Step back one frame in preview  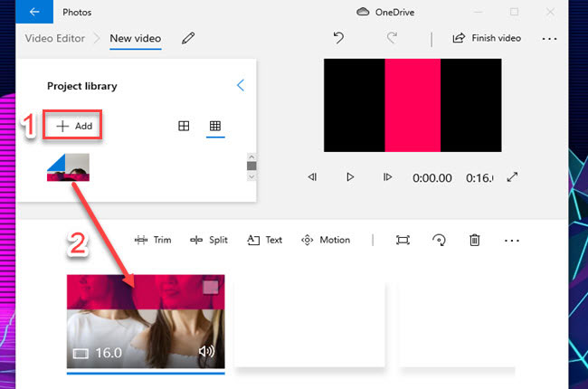[312, 176]
